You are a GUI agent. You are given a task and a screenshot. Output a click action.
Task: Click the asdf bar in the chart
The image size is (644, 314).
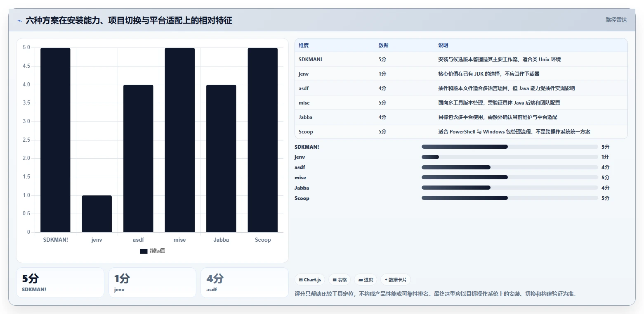tap(138, 158)
